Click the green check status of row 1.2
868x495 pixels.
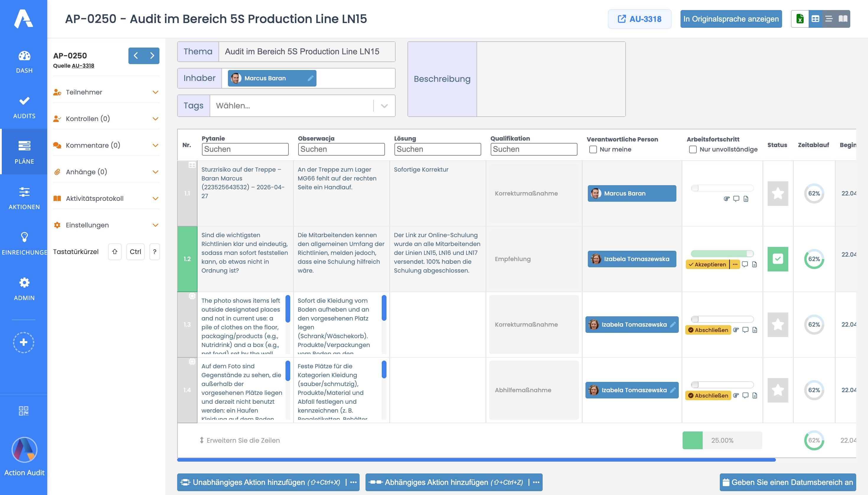[778, 259]
